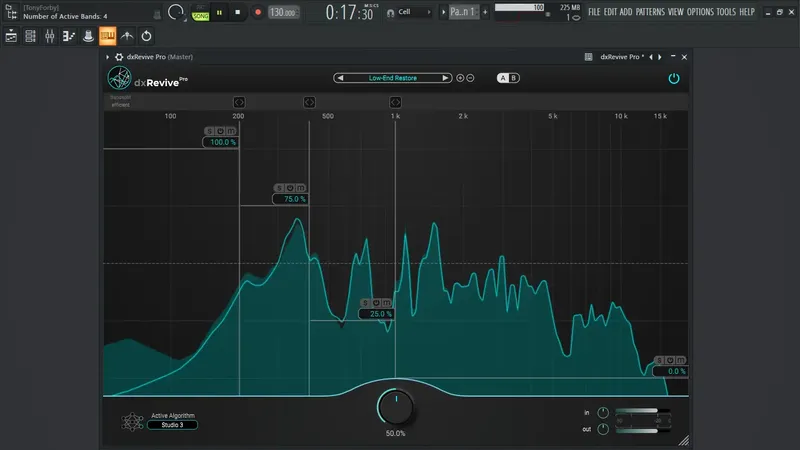Click the 130.000 tempo field
The width and height of the screenshot is (800, 450).
(283, 12)
